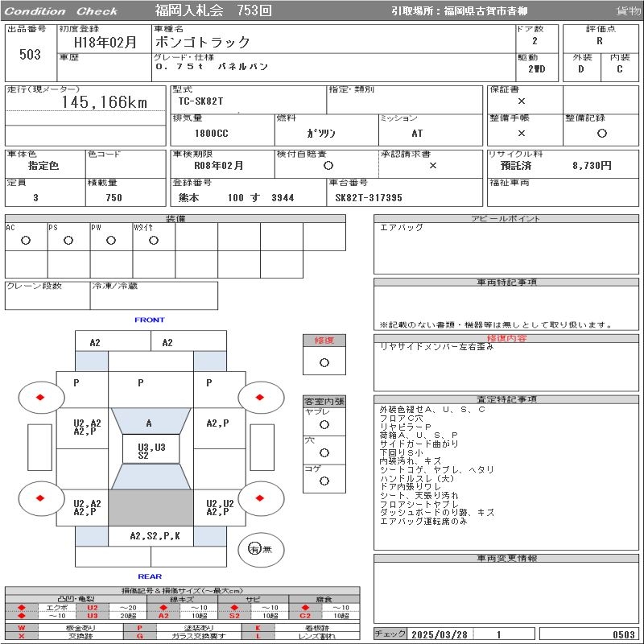Click the コゲ circle in 客室内張
Screen dimensions: 644x644
324,481
